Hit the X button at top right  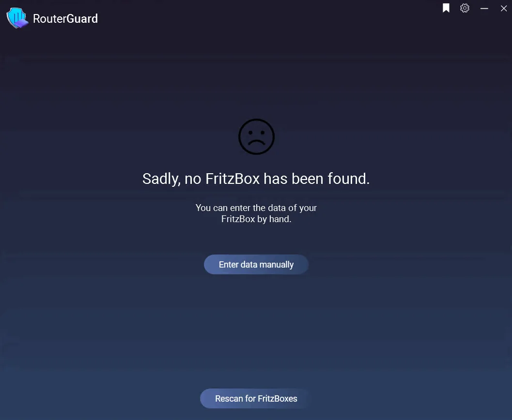504,9
